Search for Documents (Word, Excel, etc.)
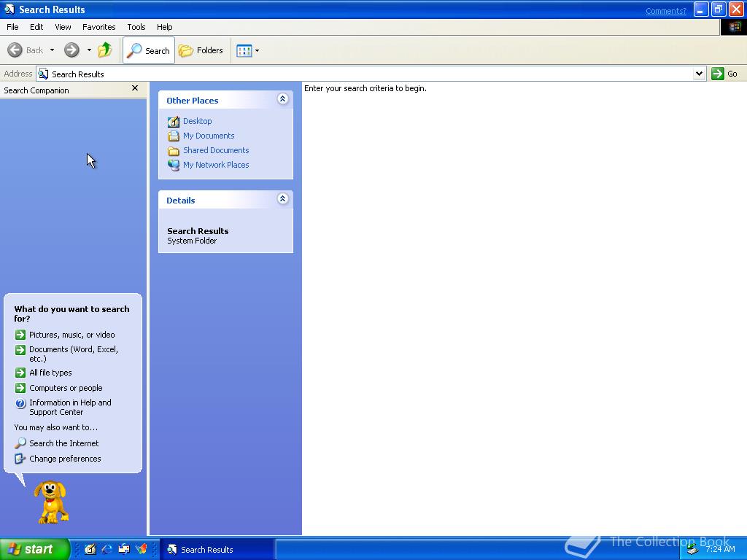 click(x=74, y=354)
